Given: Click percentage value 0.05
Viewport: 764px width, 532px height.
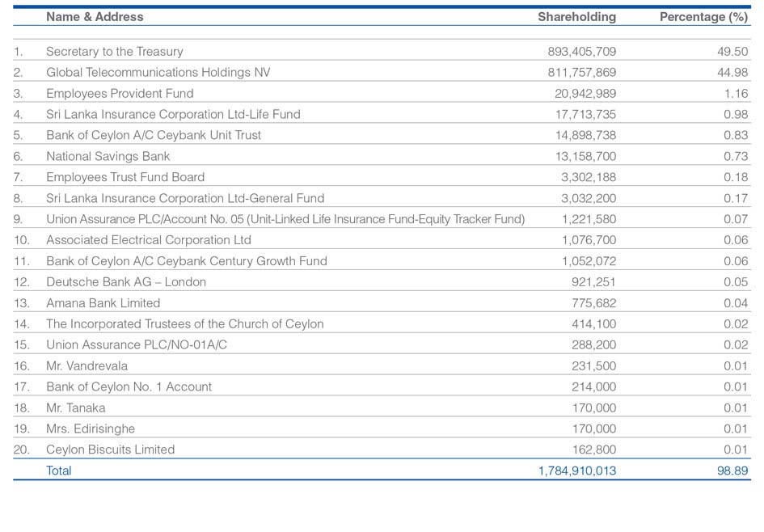Looking at the screenshot, I should coord(736,282).
